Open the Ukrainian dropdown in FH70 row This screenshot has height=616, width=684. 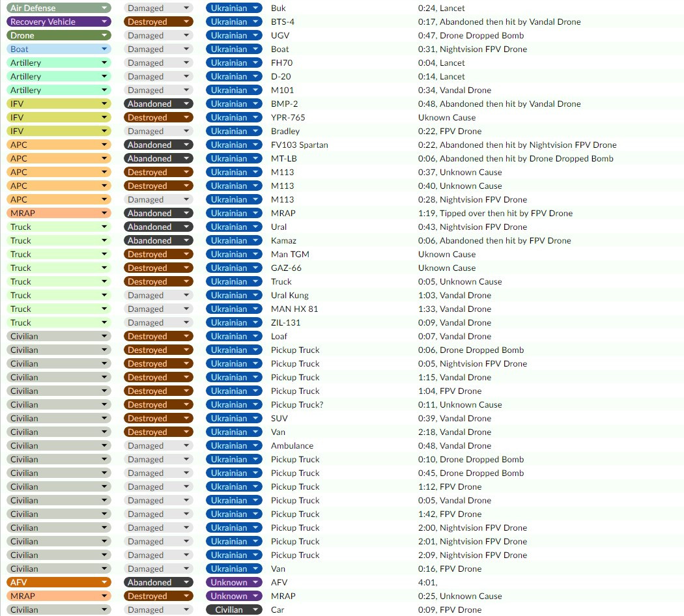[235, 63]
